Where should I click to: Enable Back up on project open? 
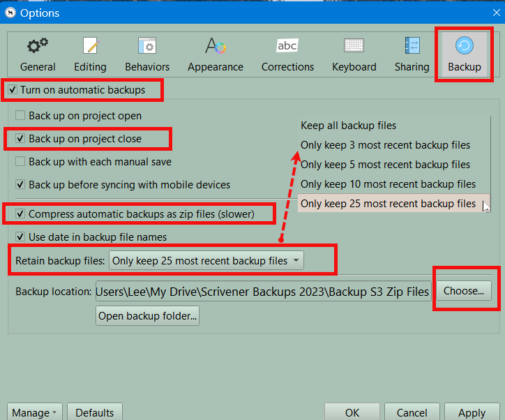20,116
